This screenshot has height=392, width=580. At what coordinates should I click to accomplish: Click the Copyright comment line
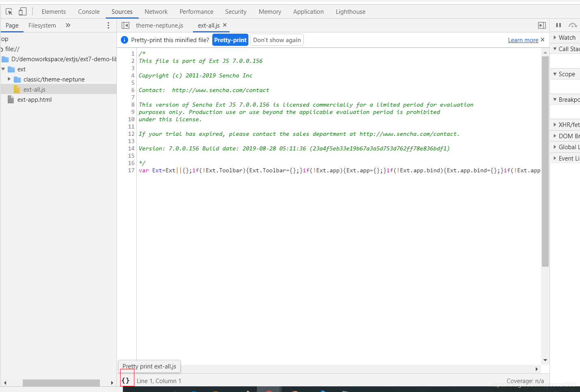tap(196, 75)
